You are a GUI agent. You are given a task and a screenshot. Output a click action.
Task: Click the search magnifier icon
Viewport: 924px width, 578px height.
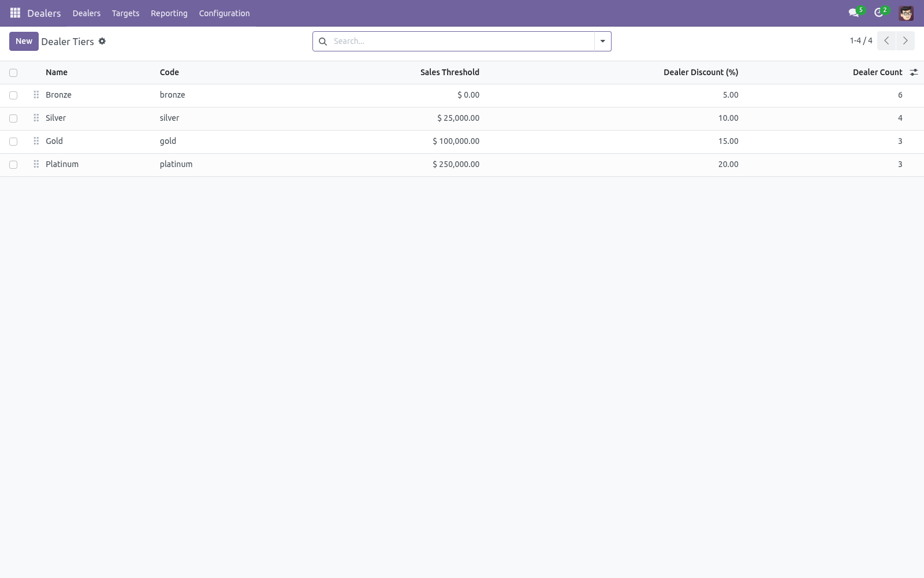click(323, 42)
